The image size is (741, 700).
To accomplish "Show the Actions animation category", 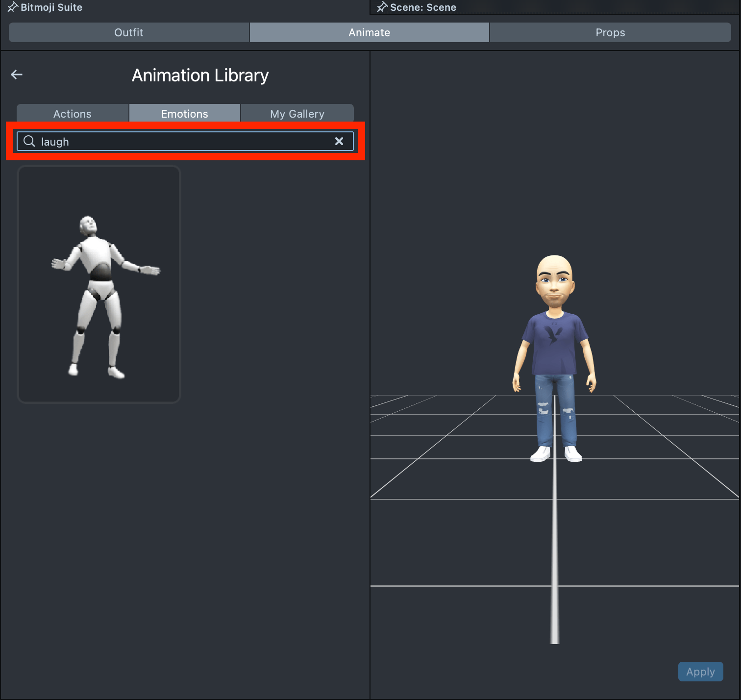I will click(x=73, y=114).
